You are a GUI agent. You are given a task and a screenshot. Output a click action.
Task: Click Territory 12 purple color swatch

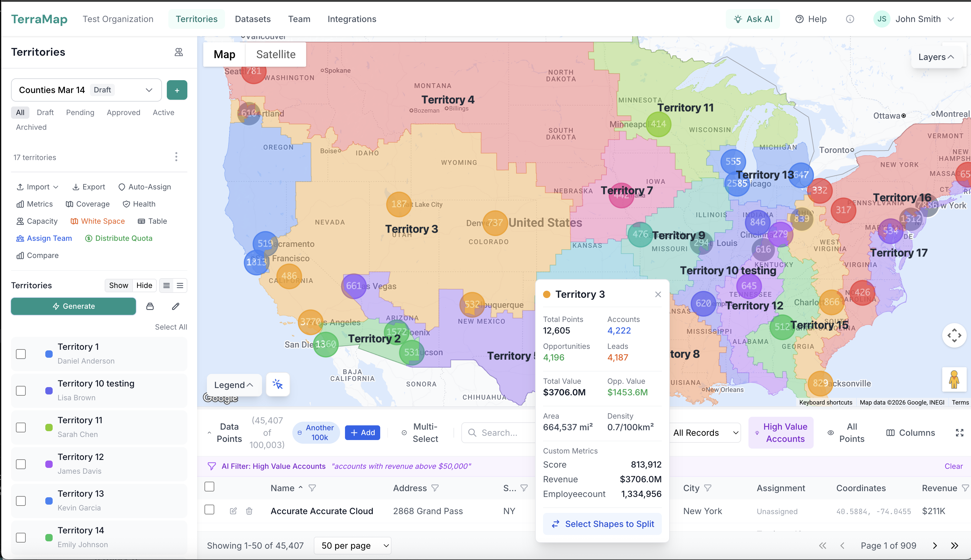pos(49,464)
